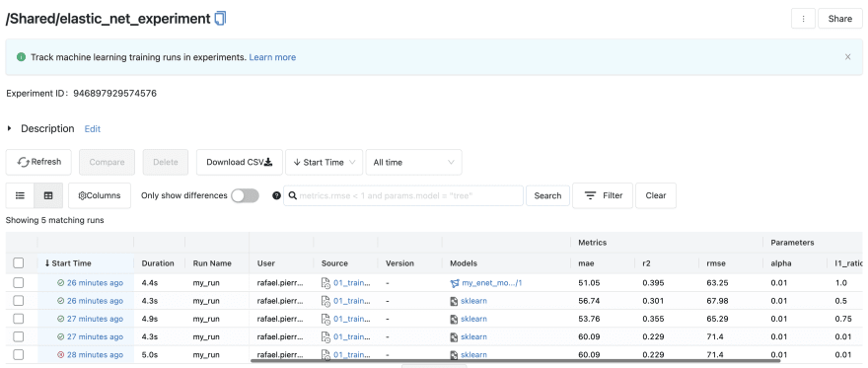The image size is (868, 368).
Task: Click the Models column header
Action: 464,263
